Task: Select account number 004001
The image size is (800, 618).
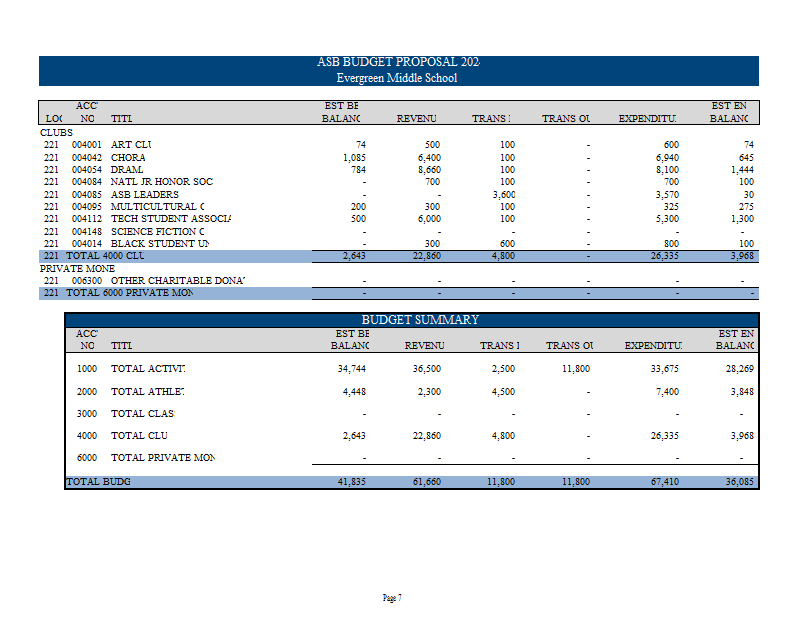Action: pos(86,145)
